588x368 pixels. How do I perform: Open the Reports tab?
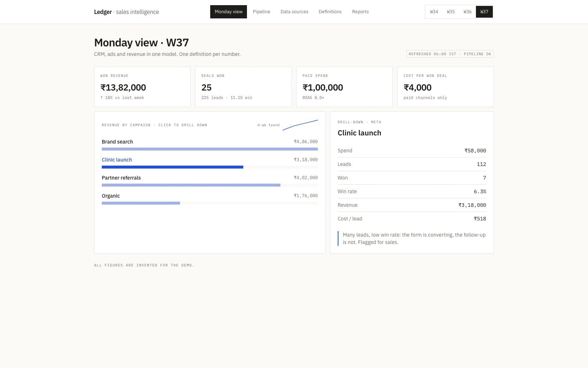click(360, 12)
